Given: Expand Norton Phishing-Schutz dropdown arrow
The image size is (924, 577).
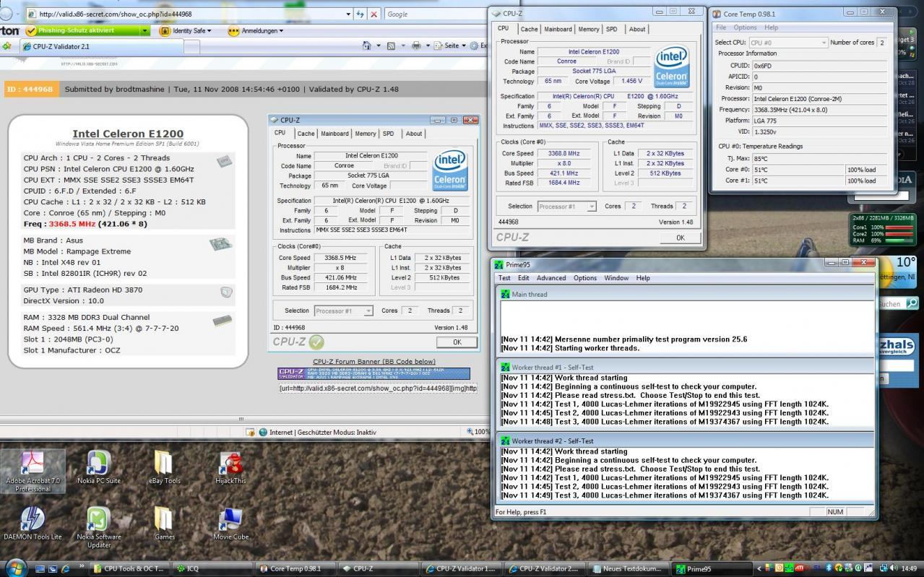Looking at the screenshot, I should coord(145,31).
